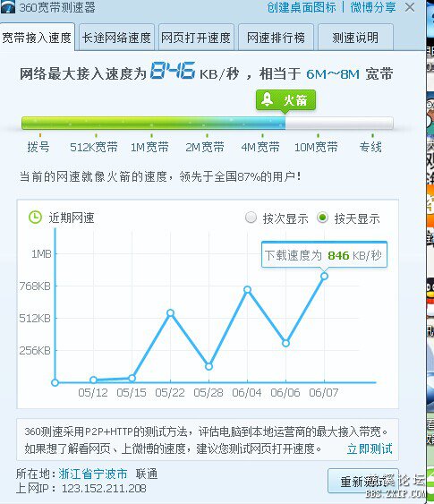Click the 联通 carrier text
The width and height of the screenshot is (434, 504).
pyautogui.click(x=147, y=474)
